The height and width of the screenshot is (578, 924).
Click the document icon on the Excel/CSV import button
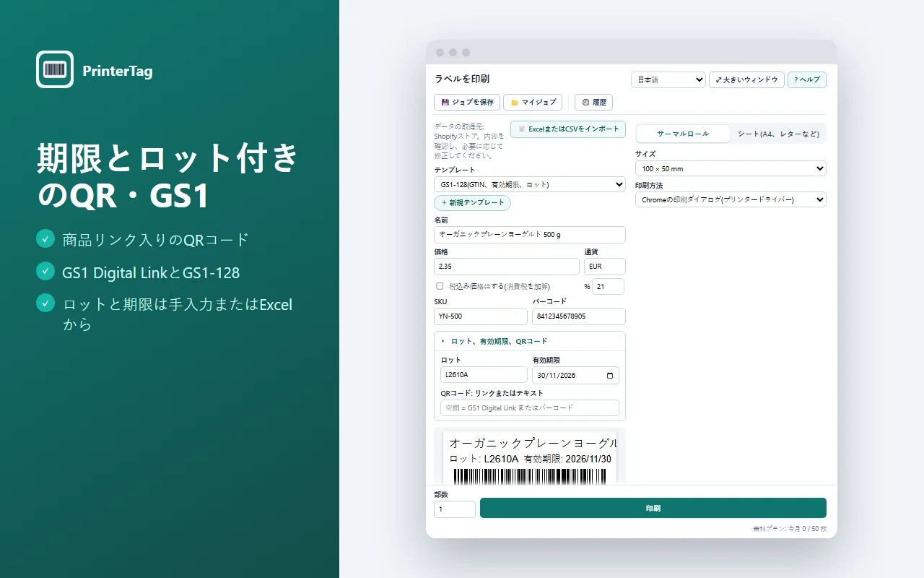click(522, 129)
